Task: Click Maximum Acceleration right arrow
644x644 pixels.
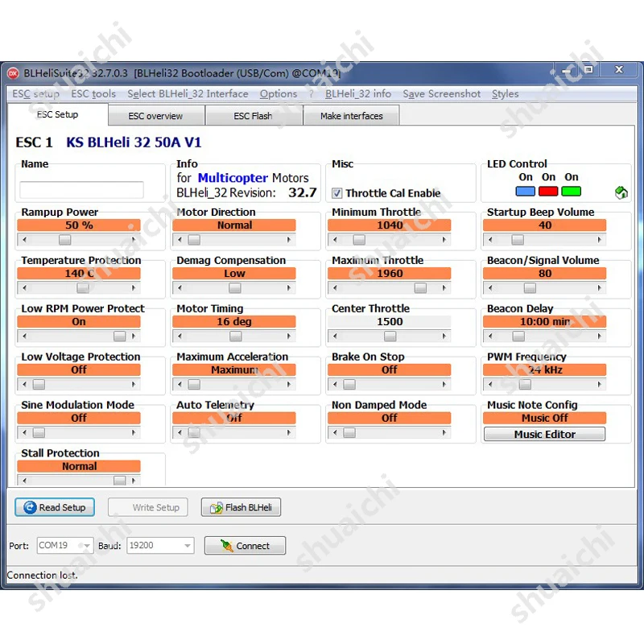Action: point(289,385)
